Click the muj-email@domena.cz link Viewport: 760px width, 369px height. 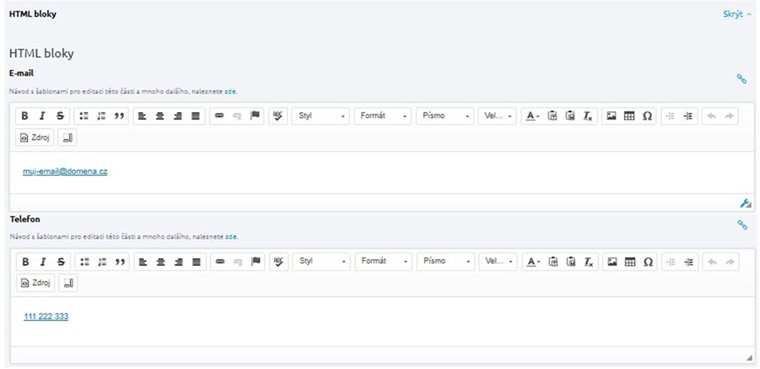65,171
